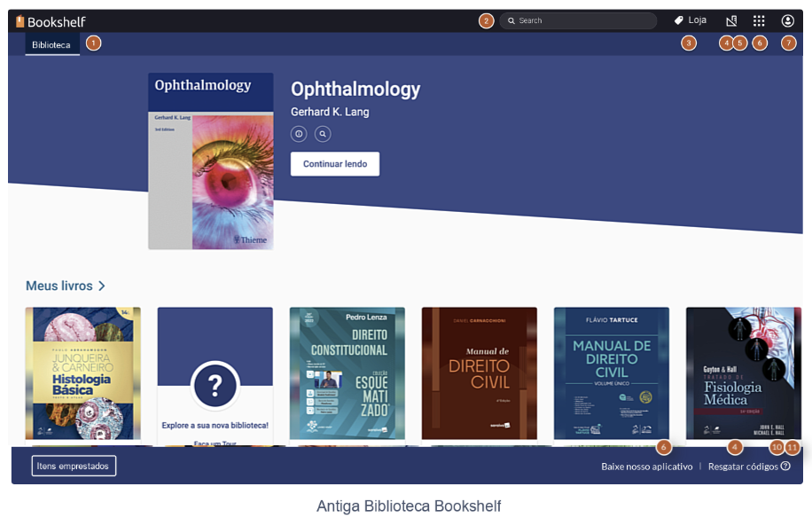This screenshot has width=812, height=518.
Task: Open Flávio Tartuce's Manual de Direito Civil
Action: 612,373
